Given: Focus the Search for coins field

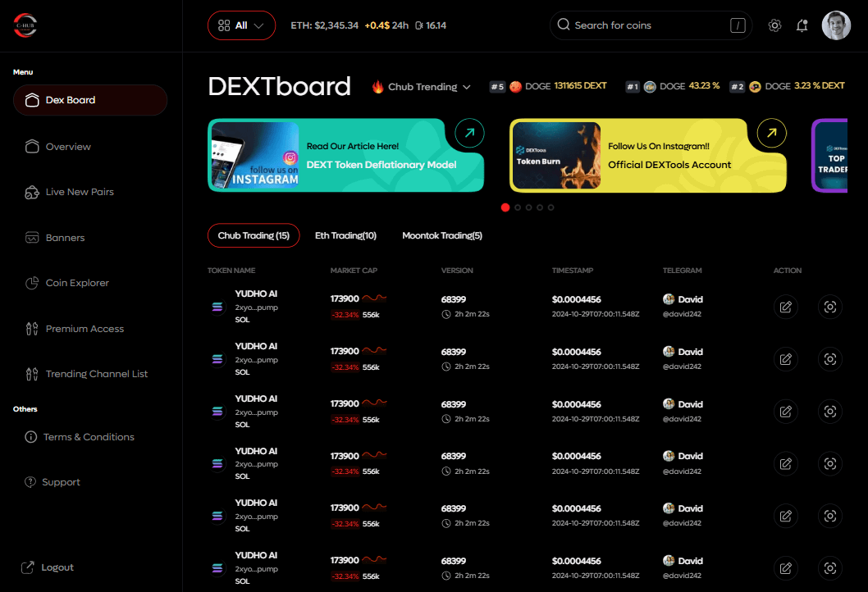Looking at the screenshot, I should tap(640, 25).
